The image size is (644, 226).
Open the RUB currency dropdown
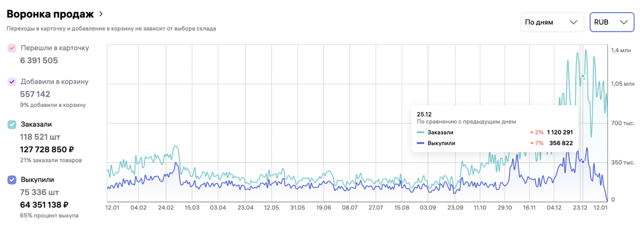coord(611,22)
